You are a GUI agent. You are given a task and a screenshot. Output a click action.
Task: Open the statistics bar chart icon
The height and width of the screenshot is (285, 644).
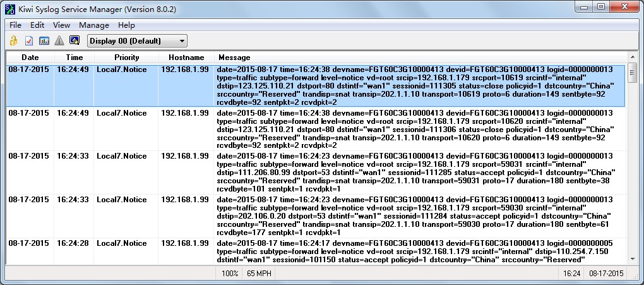(x=44, y=40)
